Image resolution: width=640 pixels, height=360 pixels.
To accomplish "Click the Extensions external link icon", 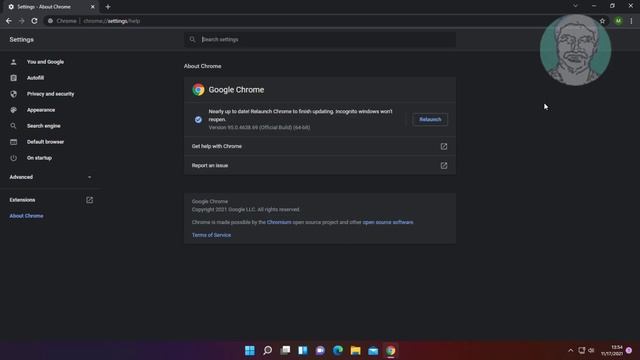I will coord(89,200).
